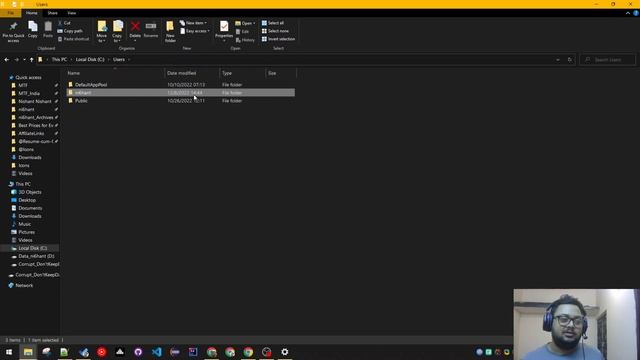Screen dimensions: 640x360
Task: Click Edit in the Open group
Action: 242,31
